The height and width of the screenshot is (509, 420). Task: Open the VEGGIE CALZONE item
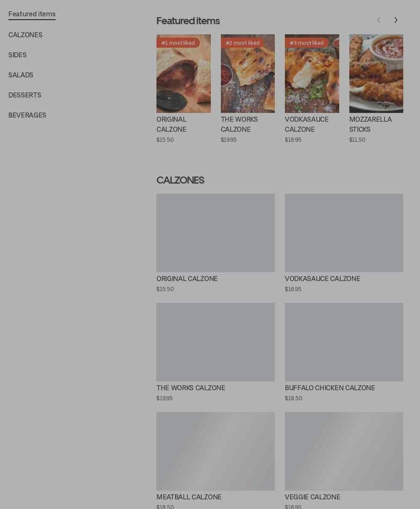pos(312,497)
